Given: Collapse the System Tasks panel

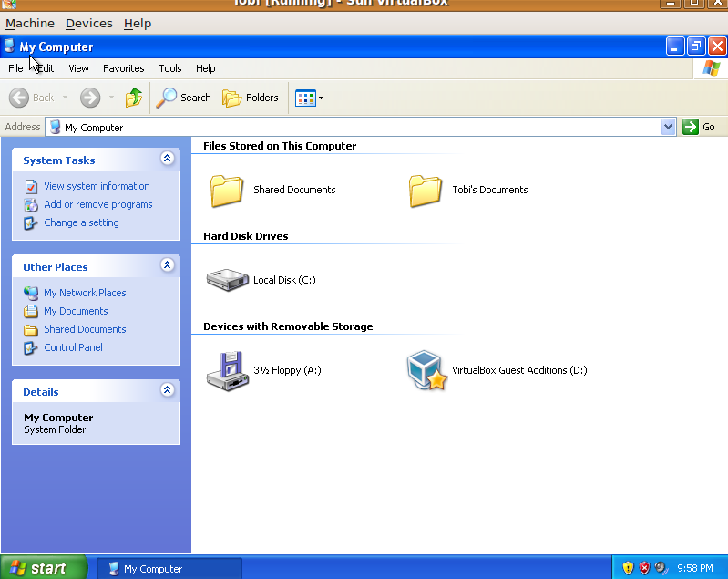Looking at the screenshot, I should (x=167, y=159).
